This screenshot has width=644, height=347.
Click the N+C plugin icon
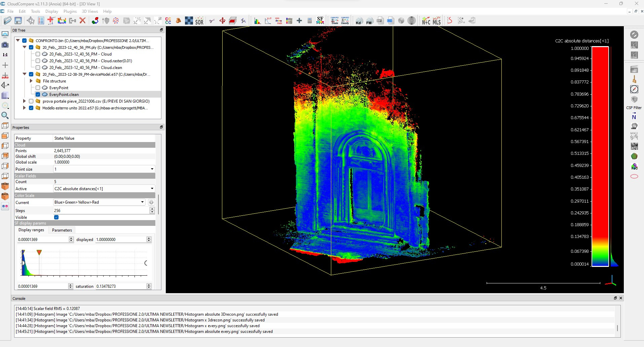[x=426, y=21]
